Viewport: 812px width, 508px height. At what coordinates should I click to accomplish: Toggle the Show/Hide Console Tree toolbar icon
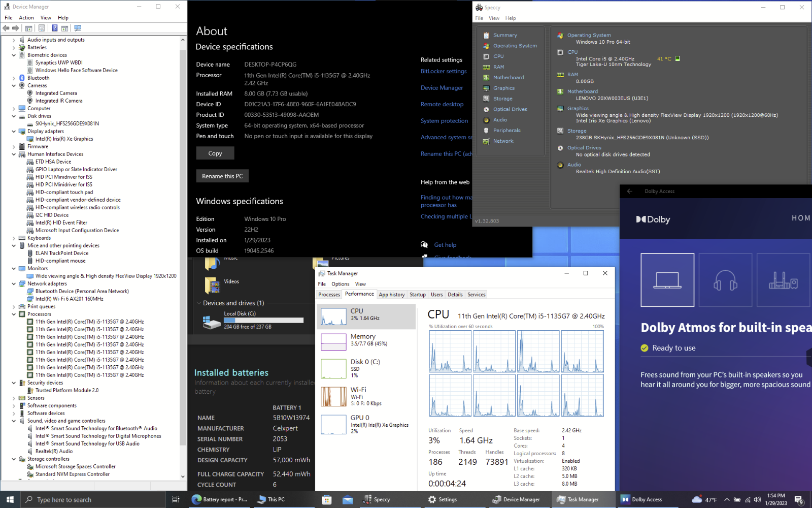[29, 28]
